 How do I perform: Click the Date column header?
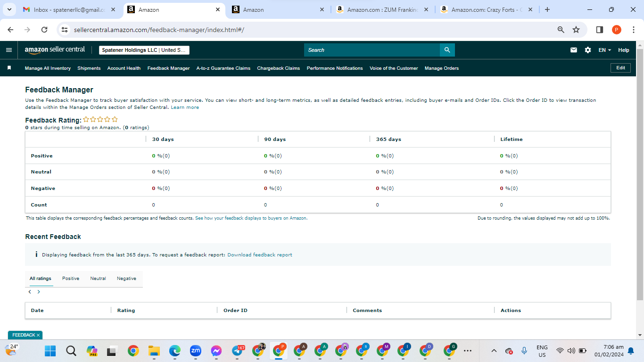pyautogui.click(x=37, y=311)
